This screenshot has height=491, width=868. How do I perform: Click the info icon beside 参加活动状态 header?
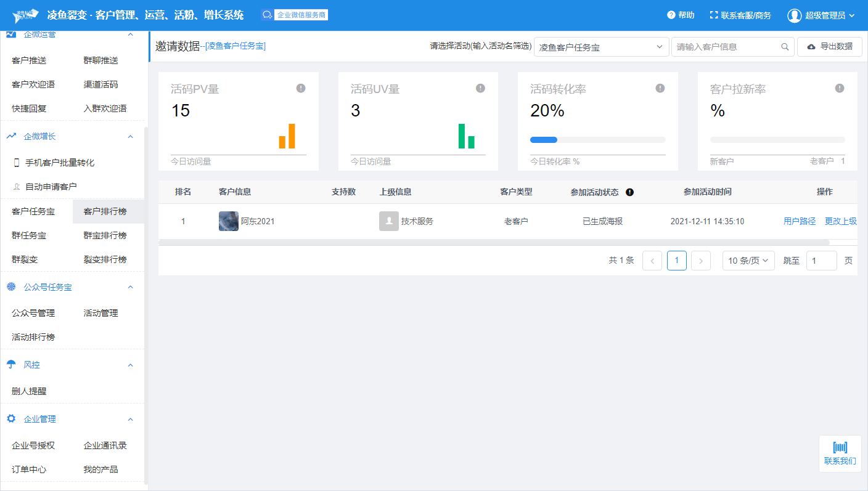point(629,192)
